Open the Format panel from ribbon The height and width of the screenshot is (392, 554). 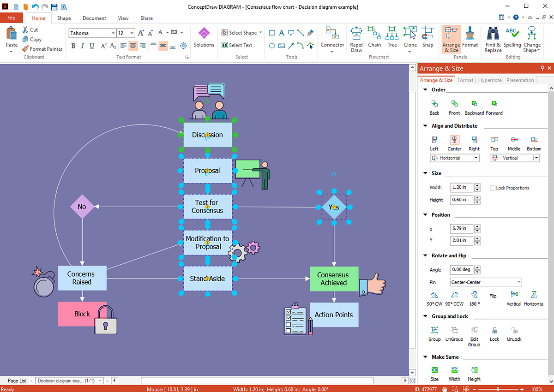tap(470, 37)
